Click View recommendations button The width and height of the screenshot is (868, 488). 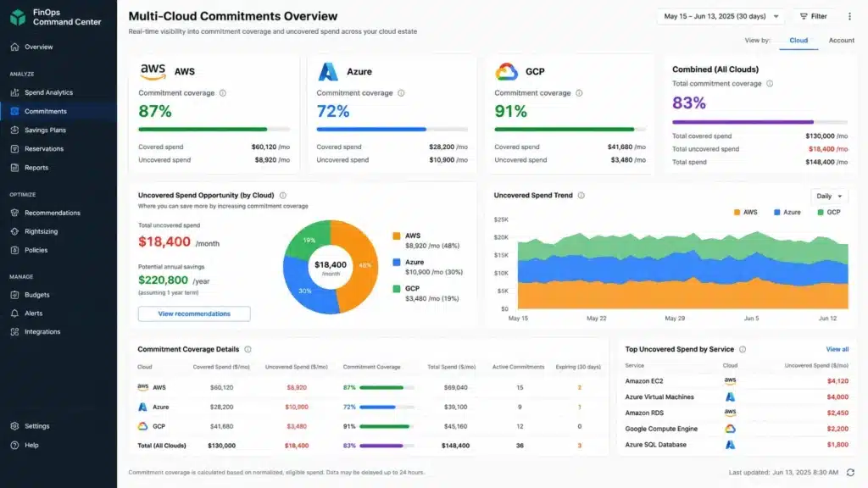point(194,313)
